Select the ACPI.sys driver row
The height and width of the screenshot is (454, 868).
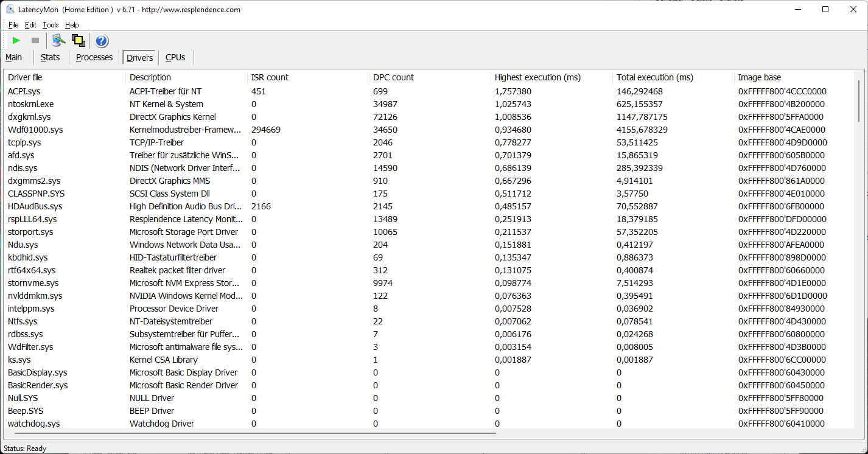[429, 91]
